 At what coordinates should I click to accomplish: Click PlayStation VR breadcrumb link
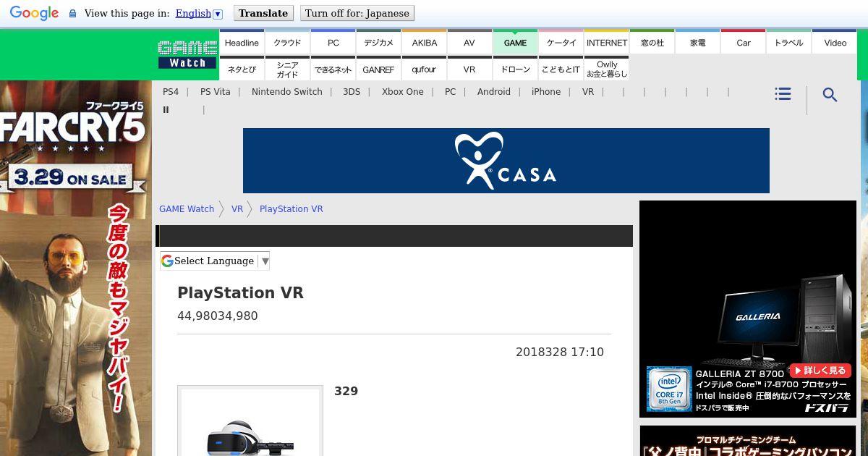pos(292,209)
